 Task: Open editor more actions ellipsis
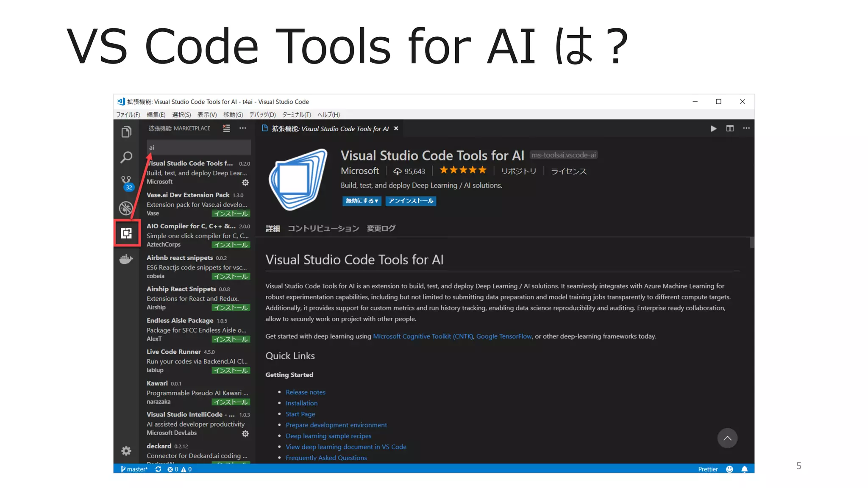click(x=746, y=128)
